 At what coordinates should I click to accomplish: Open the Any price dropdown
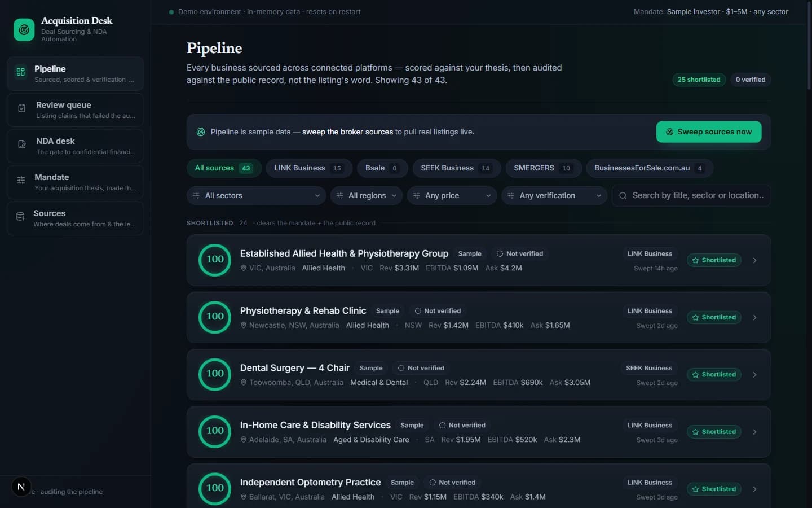point(452,196)
